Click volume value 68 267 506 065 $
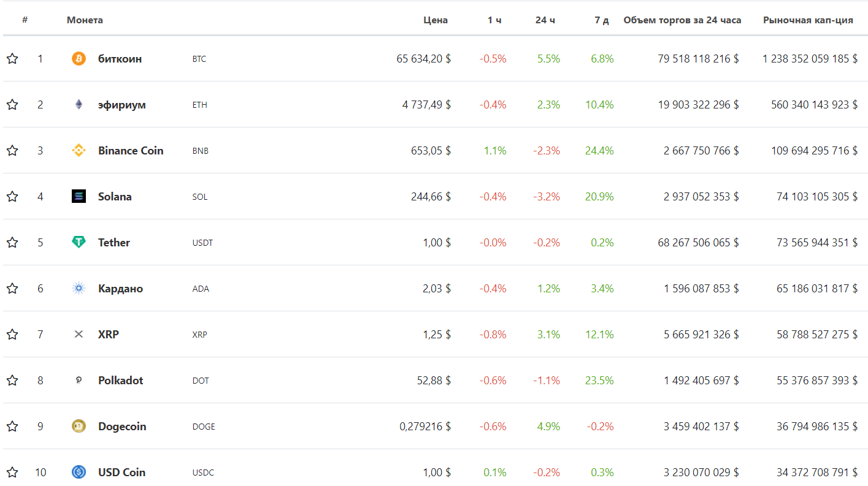 (x=698, y=243)
